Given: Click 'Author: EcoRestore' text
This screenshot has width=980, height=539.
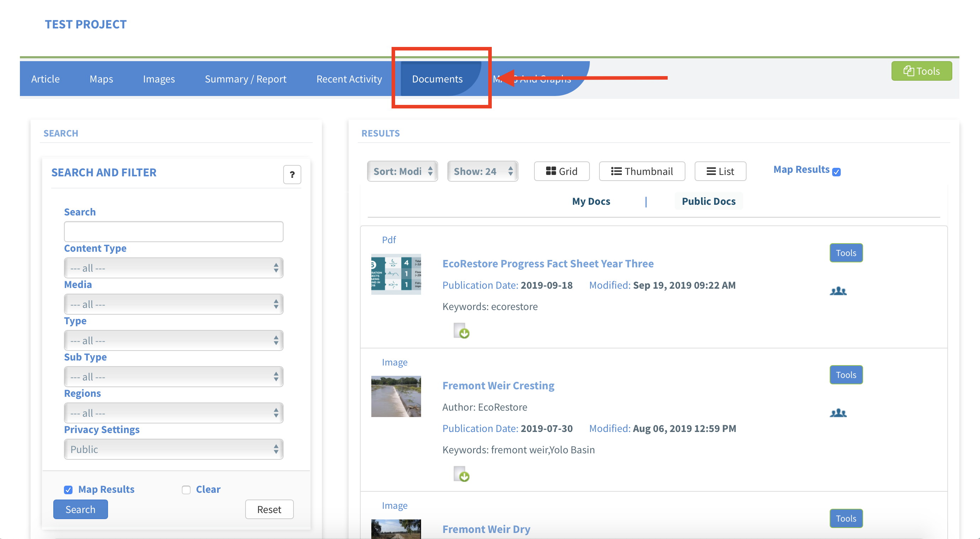Looking at the screenshot, I should click(x=485, y=407).
